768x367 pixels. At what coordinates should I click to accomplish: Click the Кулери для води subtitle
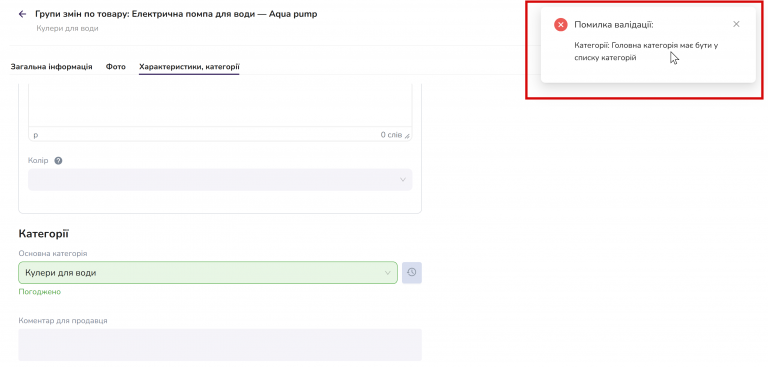[67, 28]
